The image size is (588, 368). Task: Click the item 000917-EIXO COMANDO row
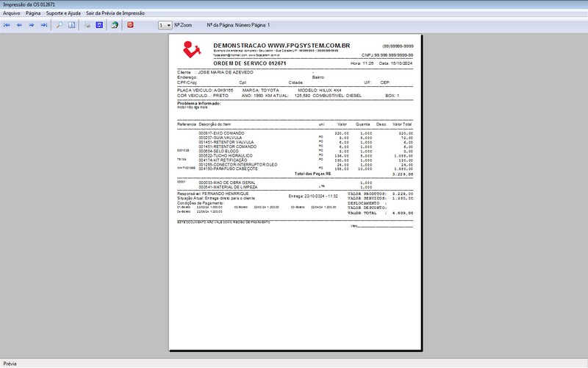(x=295, y=133)
